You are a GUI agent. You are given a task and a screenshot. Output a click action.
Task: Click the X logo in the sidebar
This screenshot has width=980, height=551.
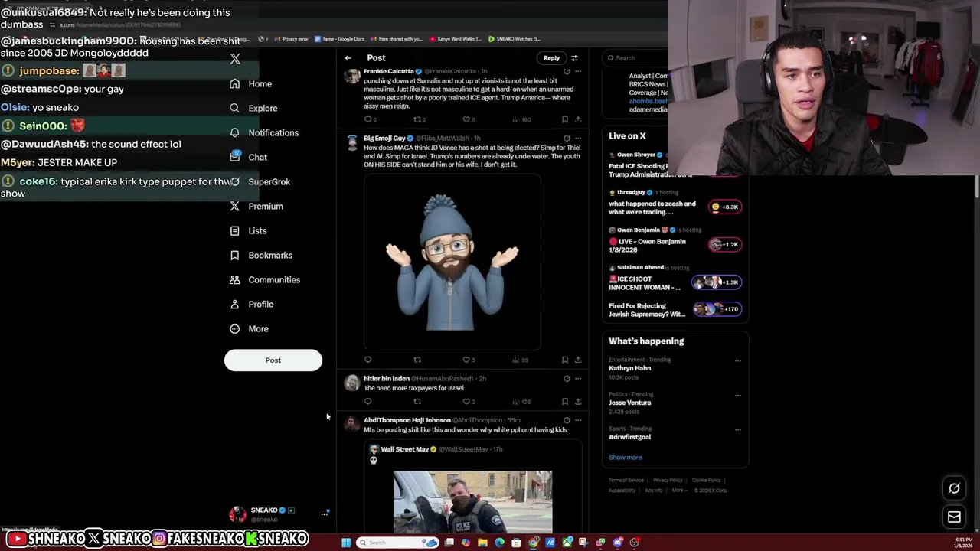point(235,59)
